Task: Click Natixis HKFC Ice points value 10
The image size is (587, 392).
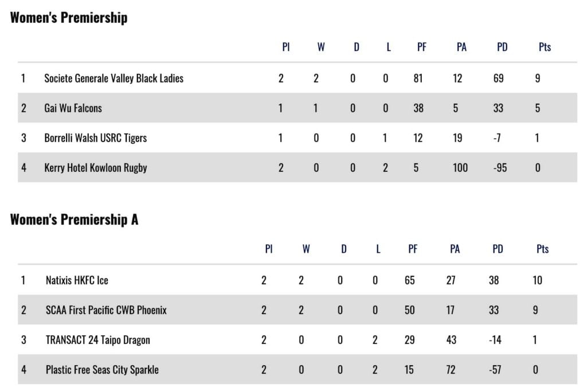Action: click(x=537, y=280)
